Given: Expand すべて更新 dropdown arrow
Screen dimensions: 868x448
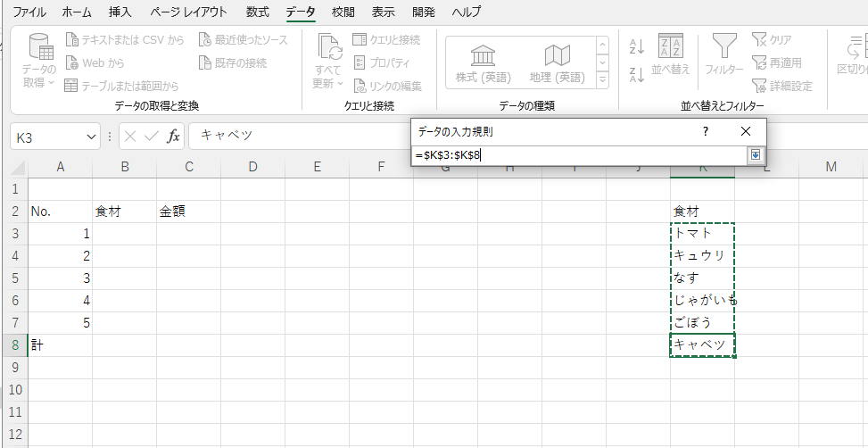Looking at the screenshot, I should pyautogui.click(x=341, y=84).
